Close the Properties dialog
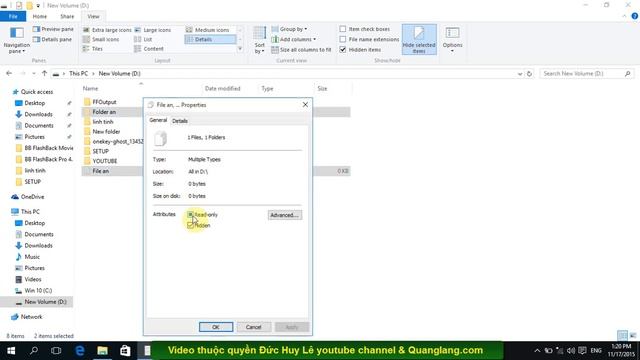 [x=305, y=105]
